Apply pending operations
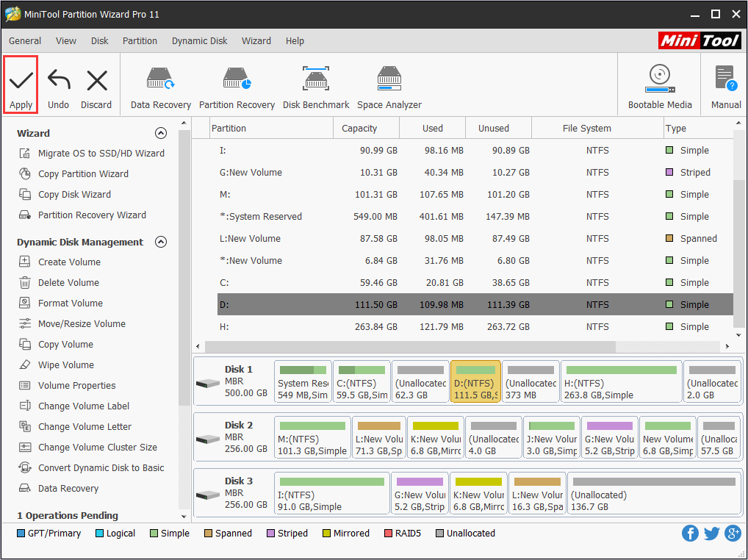 (x=21, y=84)
